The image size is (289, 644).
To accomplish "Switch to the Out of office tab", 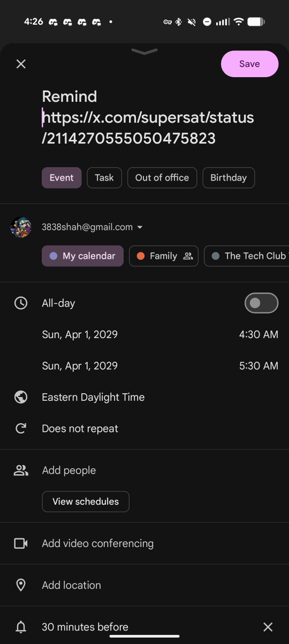I will pos(162,178).
